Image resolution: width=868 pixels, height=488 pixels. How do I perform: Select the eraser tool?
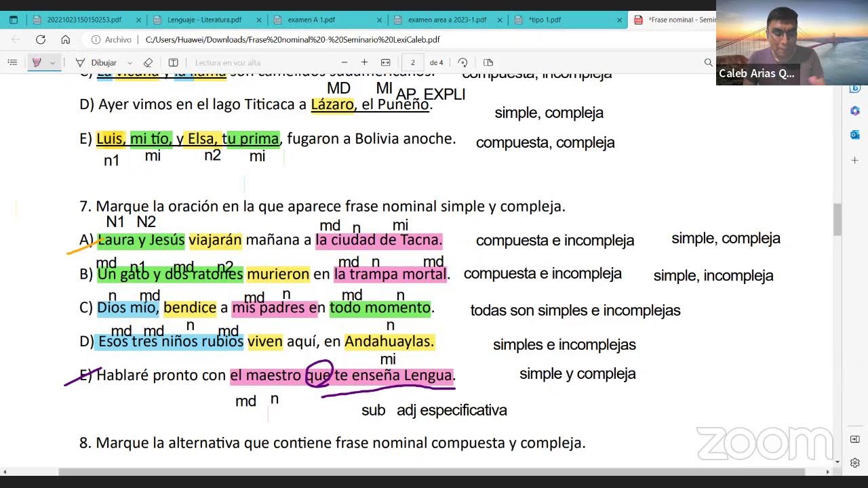[x=148, y=62]
